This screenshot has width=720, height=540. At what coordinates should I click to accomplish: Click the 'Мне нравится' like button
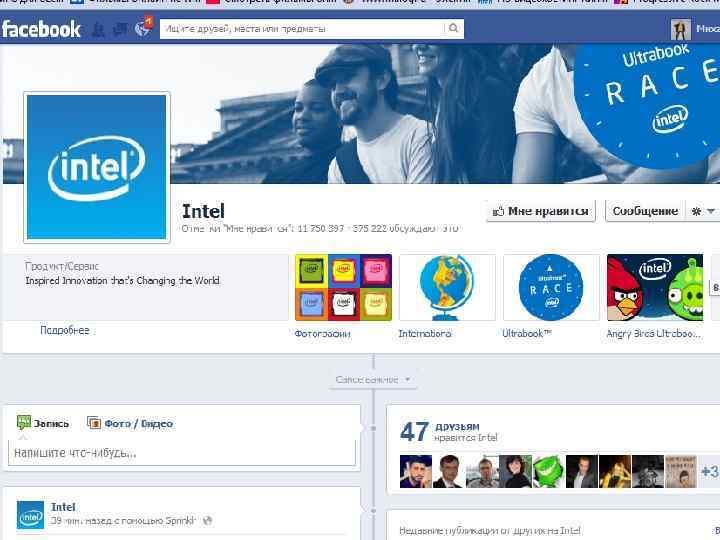point(540,211)
